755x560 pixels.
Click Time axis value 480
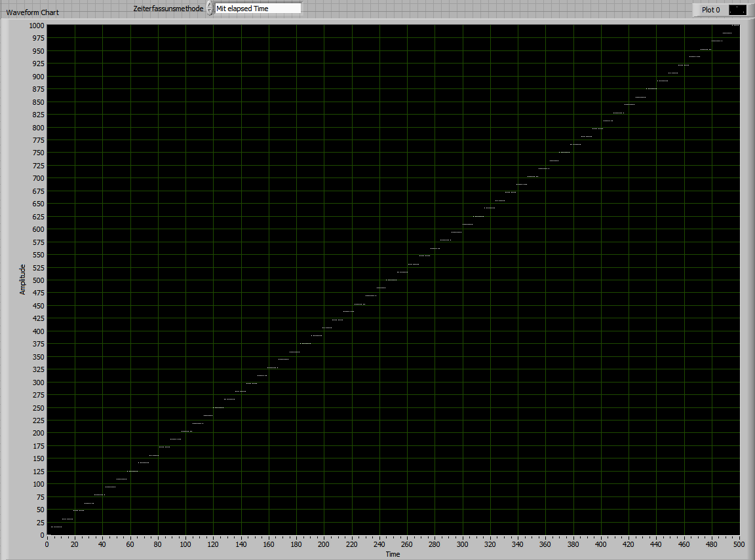712,544
